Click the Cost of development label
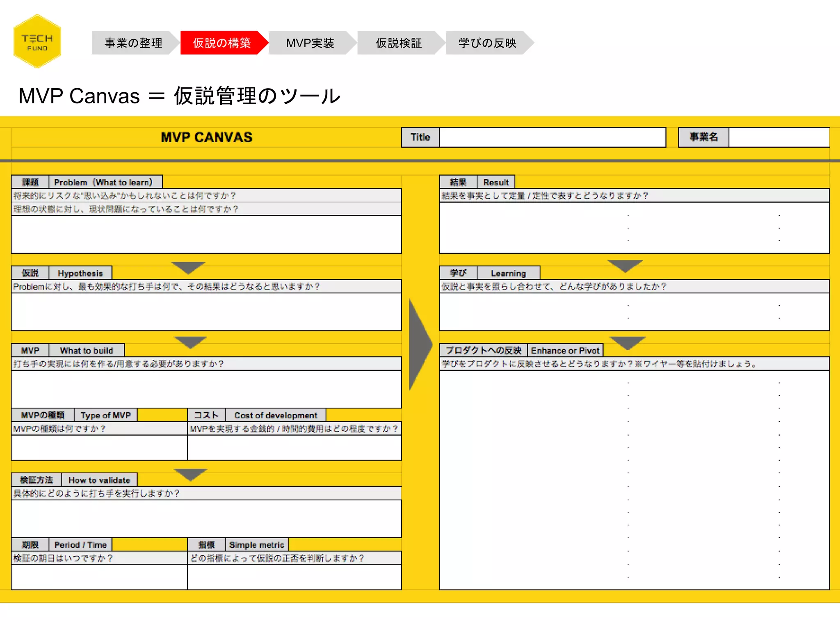 (x=276, y=415)
